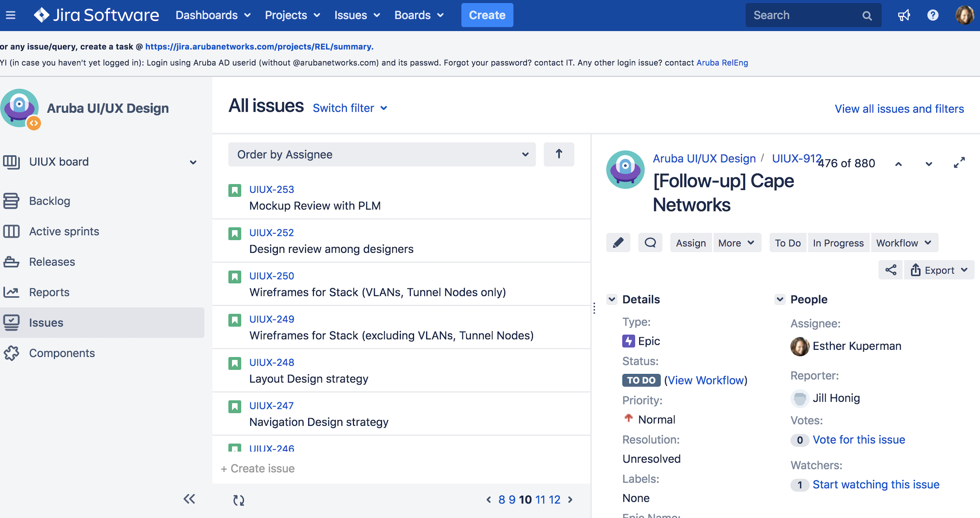This screenshot has height=518, width=980.
Task: Click the Assign button
Action: [691, 243]
